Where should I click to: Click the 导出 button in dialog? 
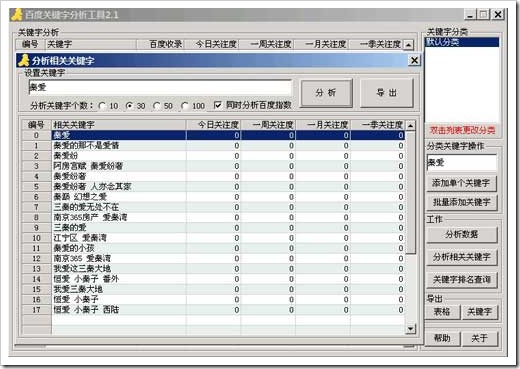[x=387, y=93]
